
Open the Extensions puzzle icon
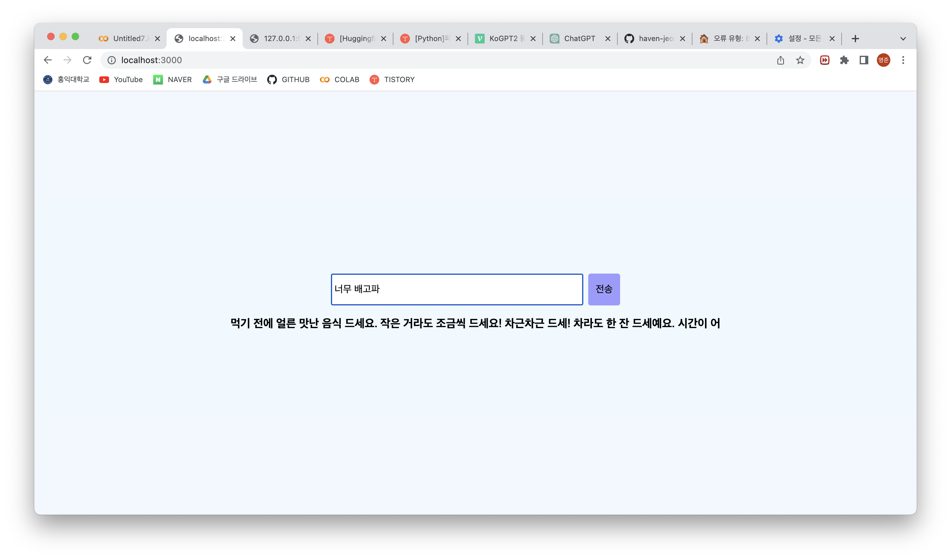pos(844,60)
